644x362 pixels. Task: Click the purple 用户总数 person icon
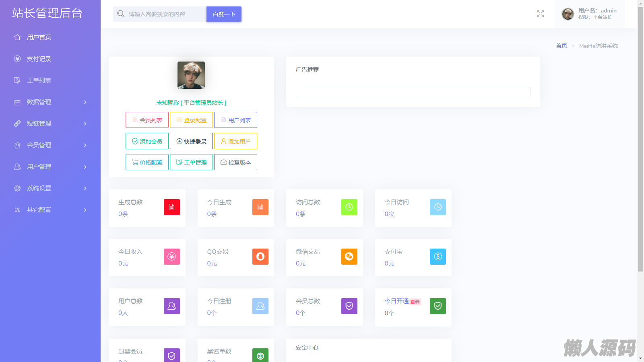coord(172,306)
